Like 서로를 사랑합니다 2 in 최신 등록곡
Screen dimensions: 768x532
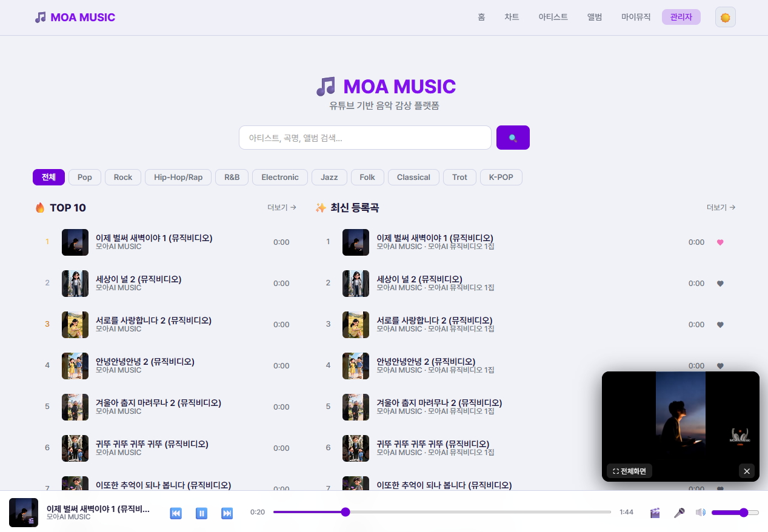(720, 325)
